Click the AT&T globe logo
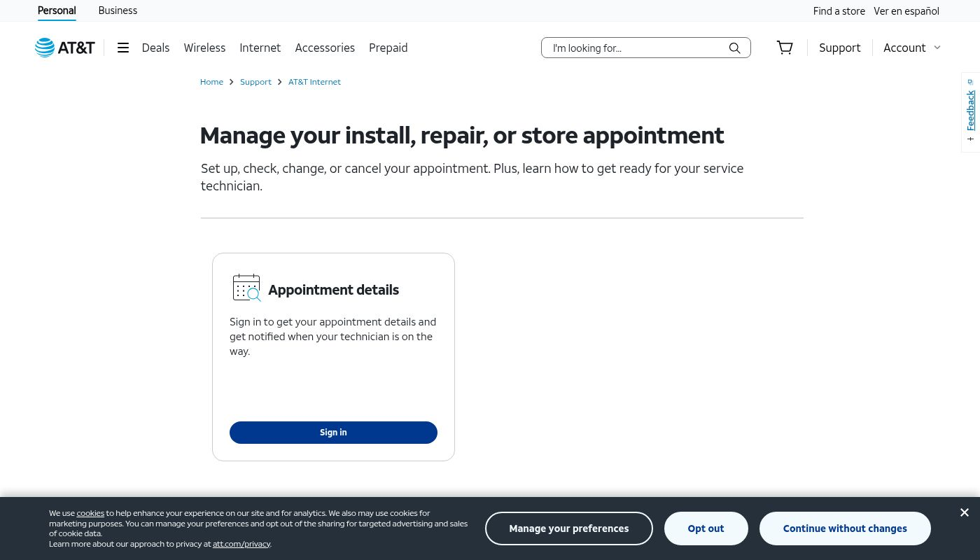980x560 pixels. [45, 48]
